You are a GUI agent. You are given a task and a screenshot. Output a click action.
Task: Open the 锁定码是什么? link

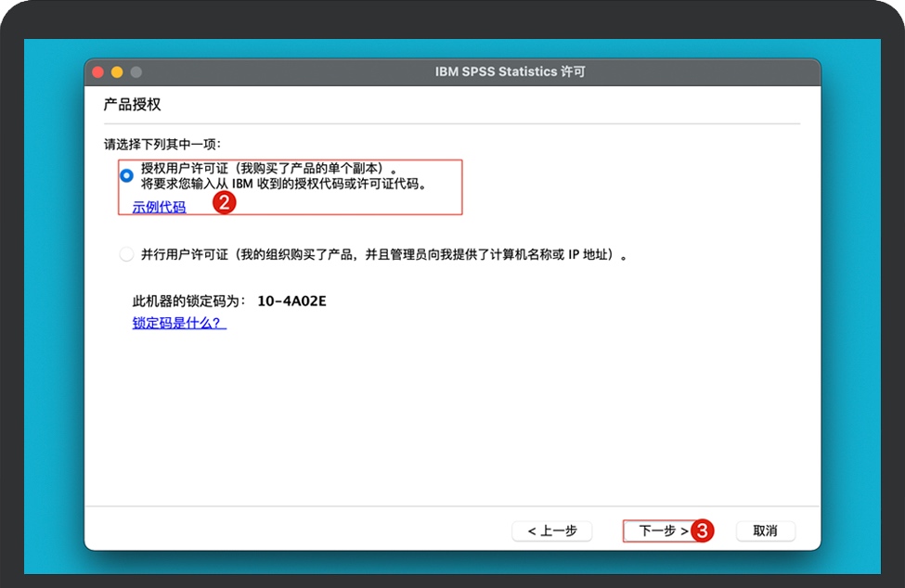tap(179, 323)
